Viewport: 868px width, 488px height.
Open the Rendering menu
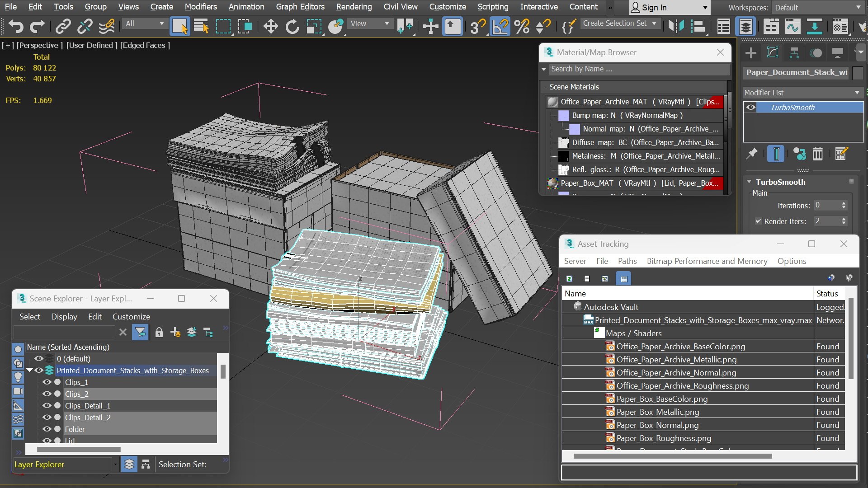point(354,7)
